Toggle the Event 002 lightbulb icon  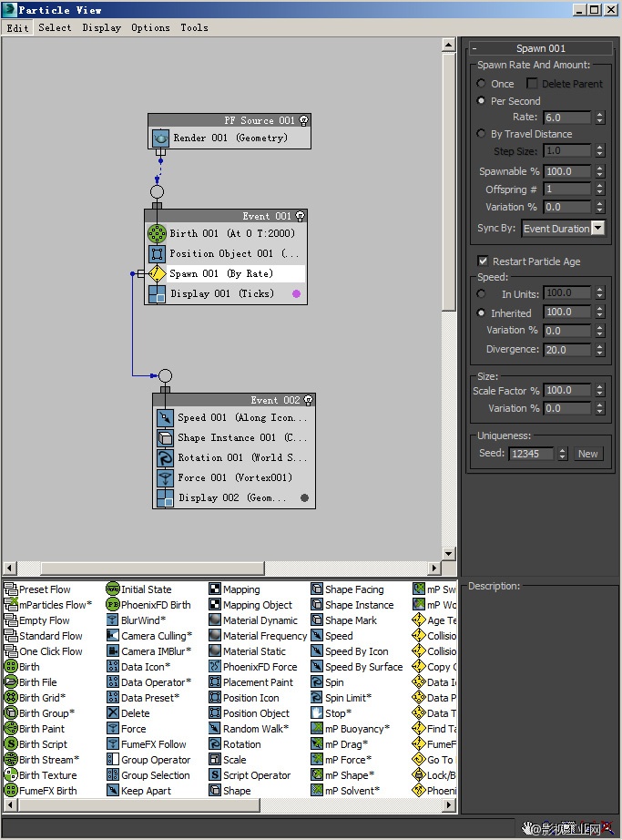pos(309,400)
